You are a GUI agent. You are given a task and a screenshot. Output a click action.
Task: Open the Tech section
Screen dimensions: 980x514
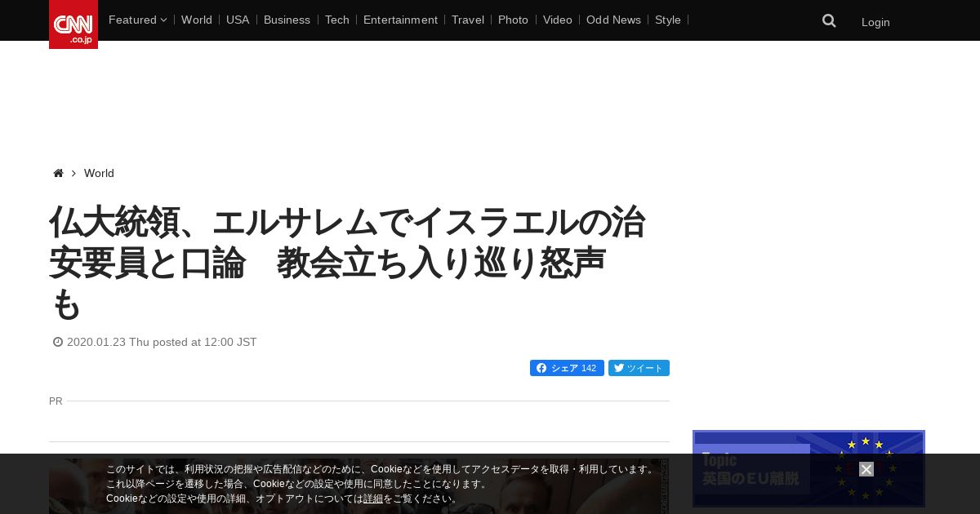pos(336,20)
